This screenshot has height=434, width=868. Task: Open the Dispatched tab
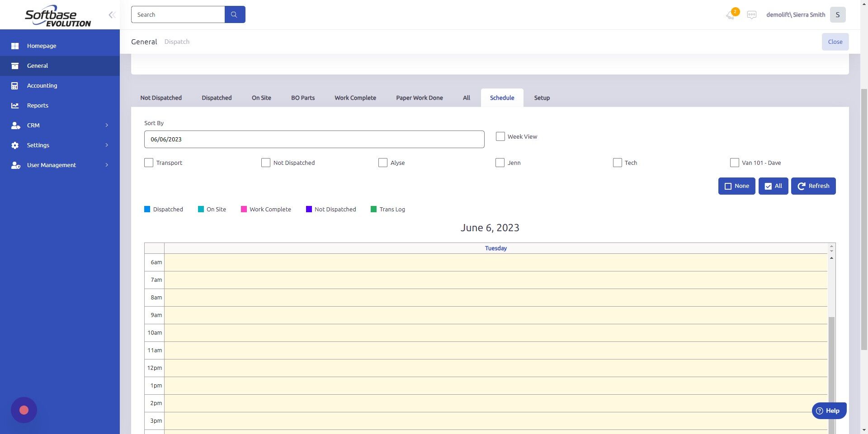click(217, 98)
